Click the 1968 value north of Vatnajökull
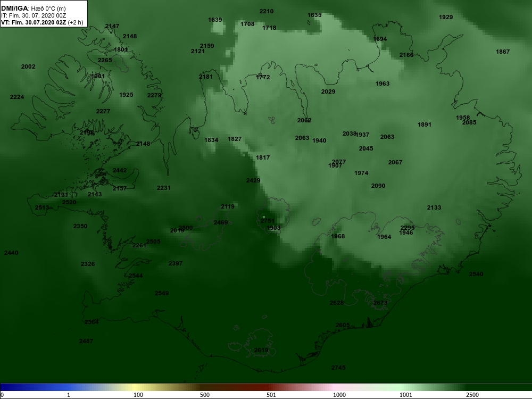This screenshot has width=532, height=399. (338, 237)
